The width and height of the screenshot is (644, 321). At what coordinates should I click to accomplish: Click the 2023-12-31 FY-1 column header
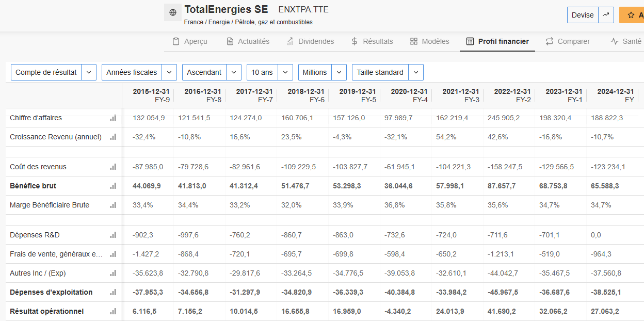tap(564, 95)
